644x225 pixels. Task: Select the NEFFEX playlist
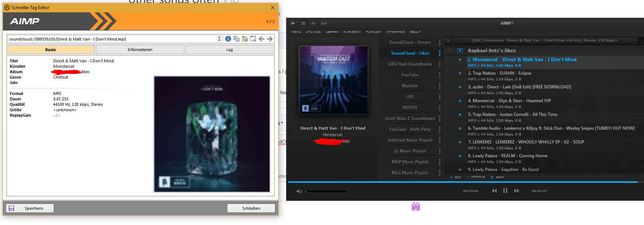coord(410,108)
